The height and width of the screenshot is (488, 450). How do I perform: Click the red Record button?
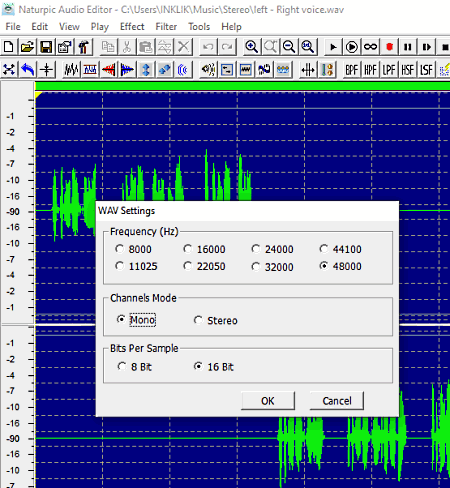pyautogui.click(x=389, y=47)
